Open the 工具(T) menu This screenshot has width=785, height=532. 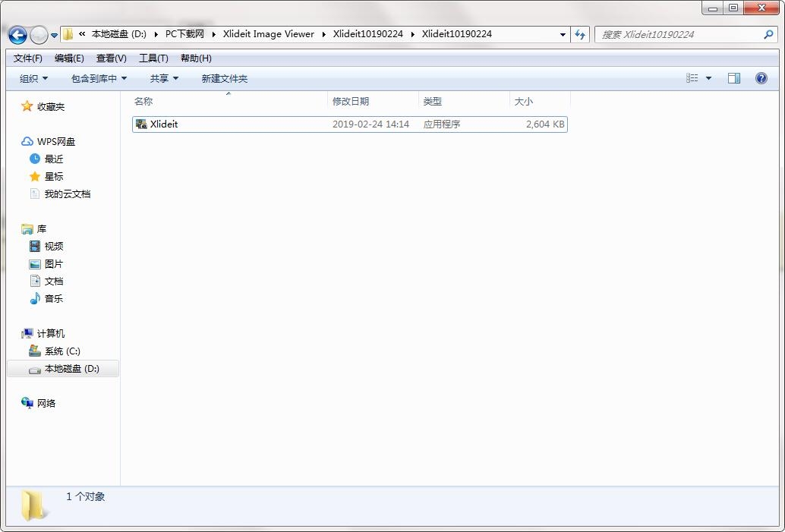153,58
